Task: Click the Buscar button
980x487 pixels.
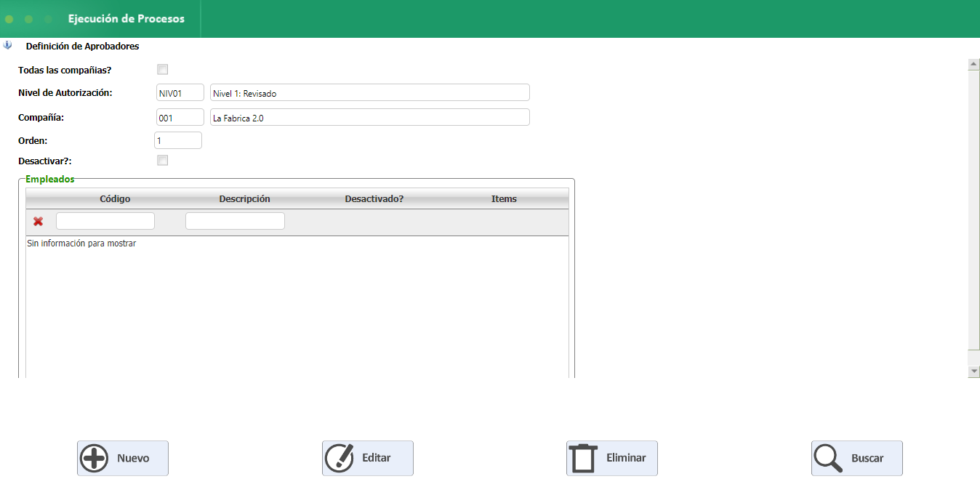Action: click(x=857, y=458)
